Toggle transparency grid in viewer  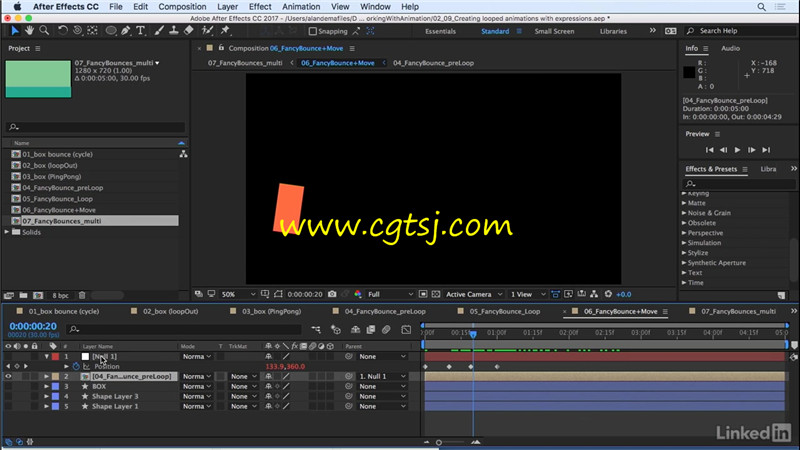pyautogui.click(x=436, y=294)
